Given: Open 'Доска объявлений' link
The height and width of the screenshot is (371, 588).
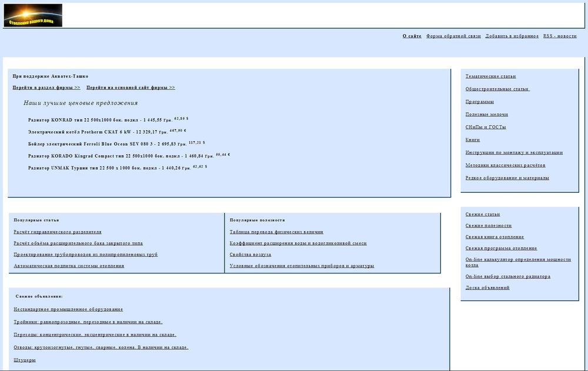Looking at the screenshot, I should [487, 288].
